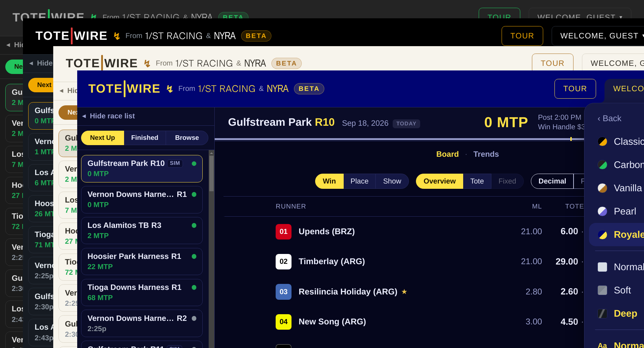The image size is (644, 348).
Task: Open the Hoosier Park Harness R1 race card
Action: click(142, 261)
